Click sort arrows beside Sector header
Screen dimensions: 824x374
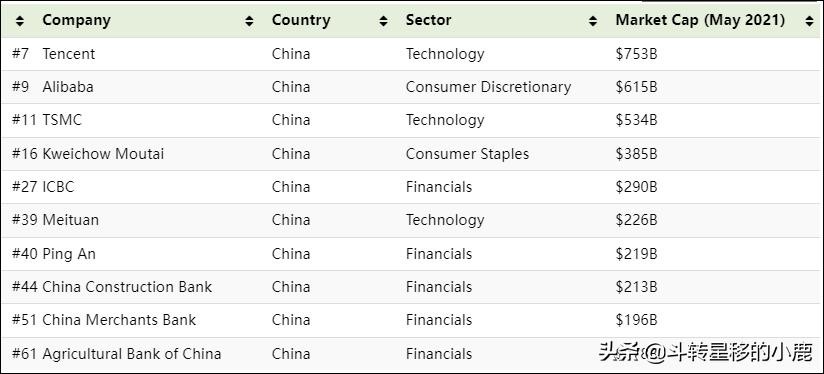593,21
